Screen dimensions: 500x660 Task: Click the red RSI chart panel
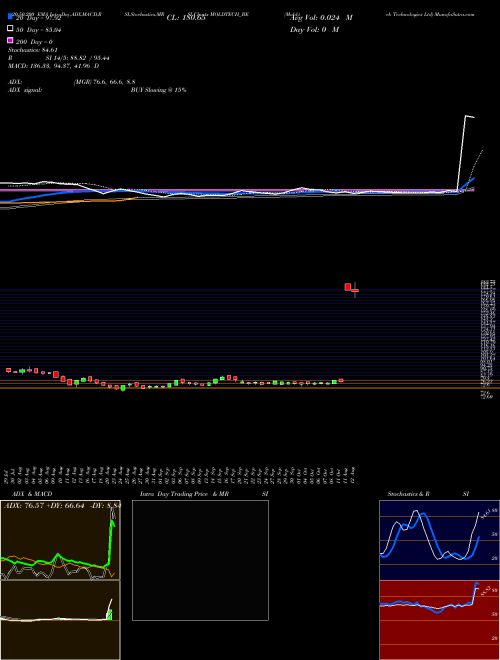pyautogui.click(x=439, y=620)
